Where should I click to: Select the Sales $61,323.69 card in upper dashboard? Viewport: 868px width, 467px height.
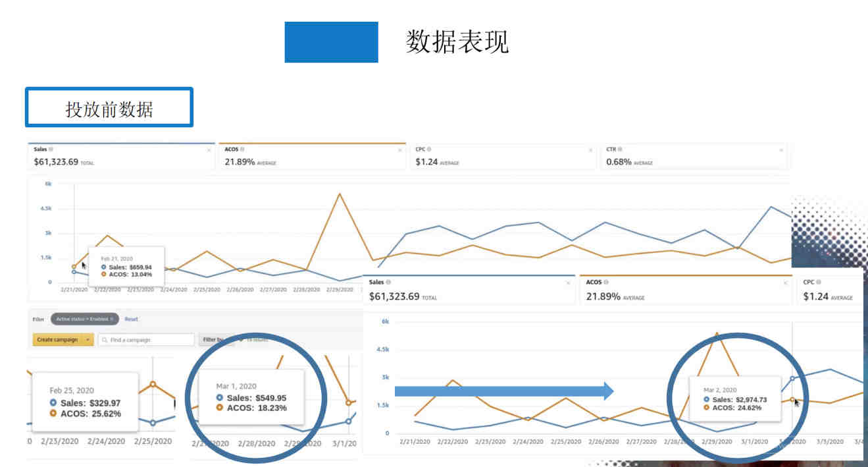click(122, 157)
